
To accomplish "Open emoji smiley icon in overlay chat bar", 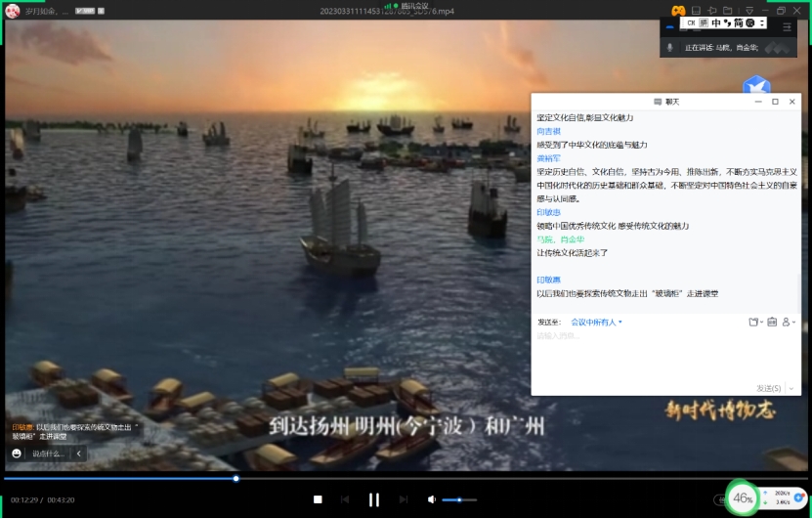I will pyautogui.click(x=17, y=454).
